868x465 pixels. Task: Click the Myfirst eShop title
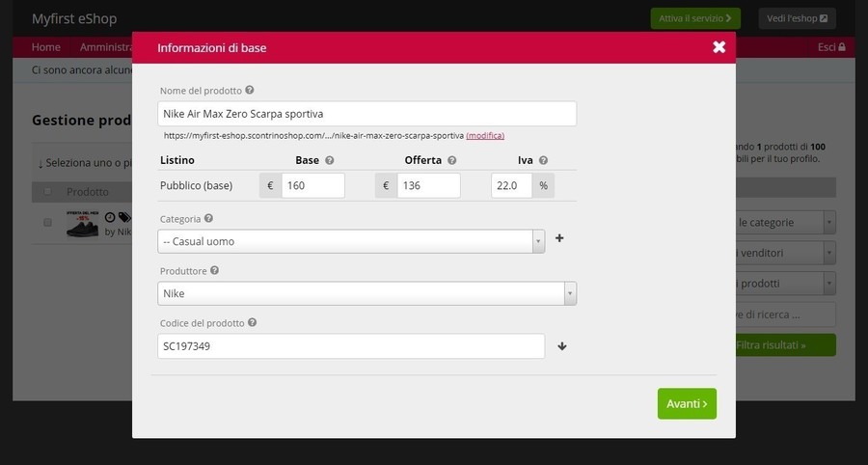coord(74,18)
